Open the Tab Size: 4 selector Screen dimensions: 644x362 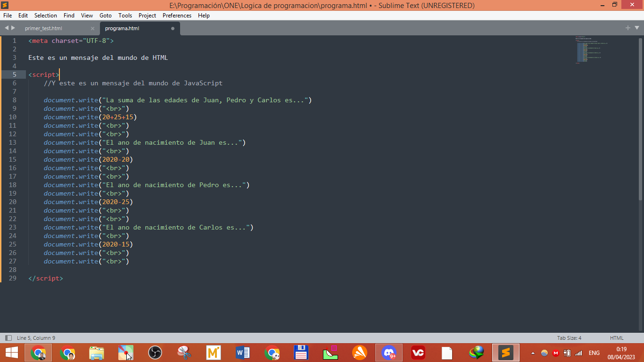pos(569,338)
